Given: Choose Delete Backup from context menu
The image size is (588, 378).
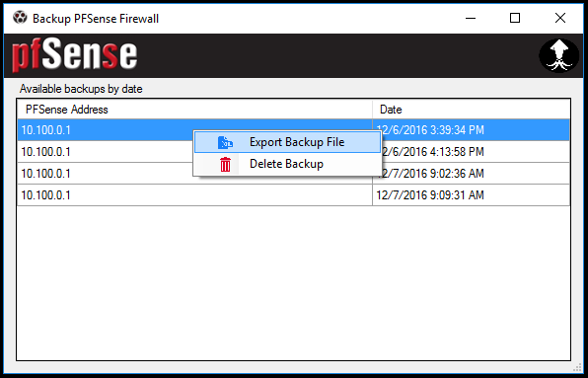Looking at the screenshot, I should point(288,164).
